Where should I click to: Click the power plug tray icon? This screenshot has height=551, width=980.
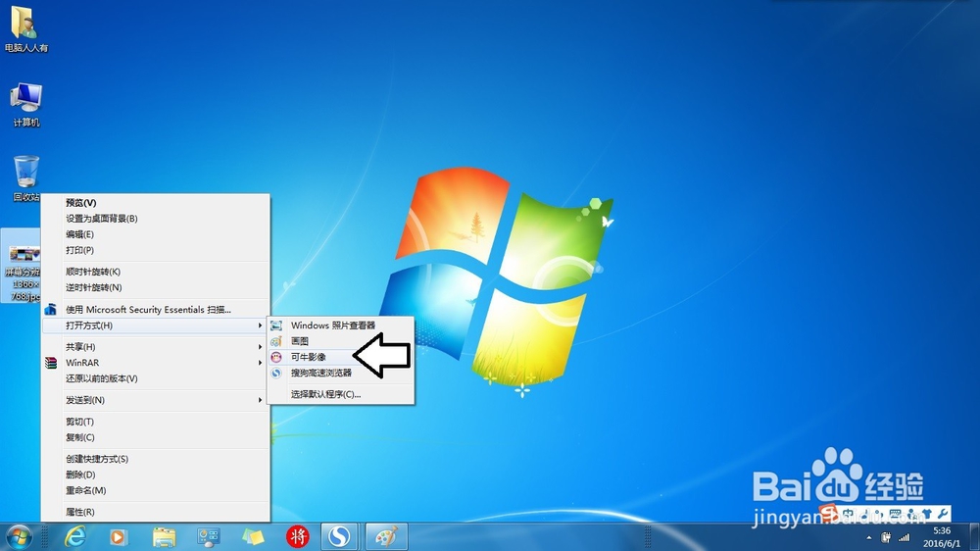tap(886, 537)
